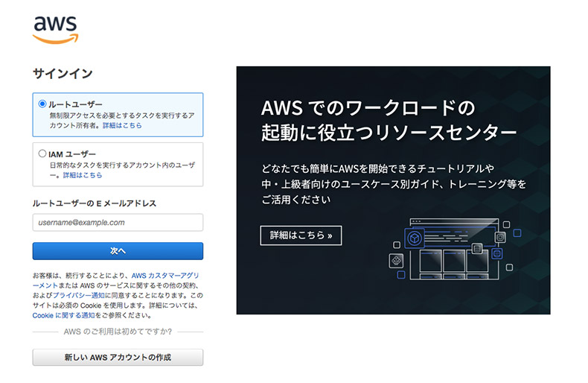Open the プライバシー通知 link
Screen dimensions: 588x383
tap(78, 296)
